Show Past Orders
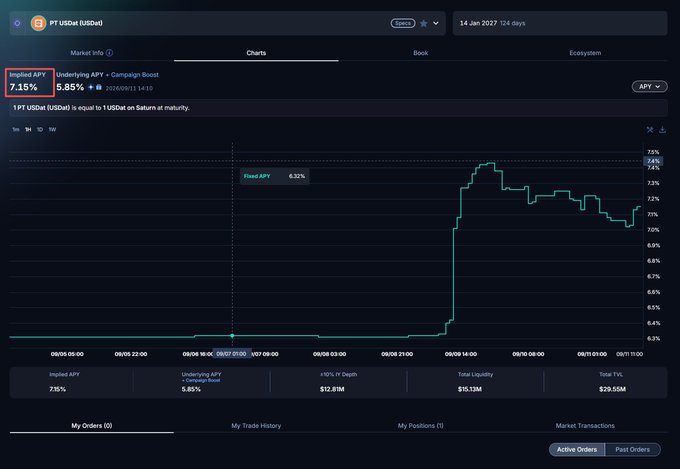This screenshot has height=469, width=680. click(632, 449)
